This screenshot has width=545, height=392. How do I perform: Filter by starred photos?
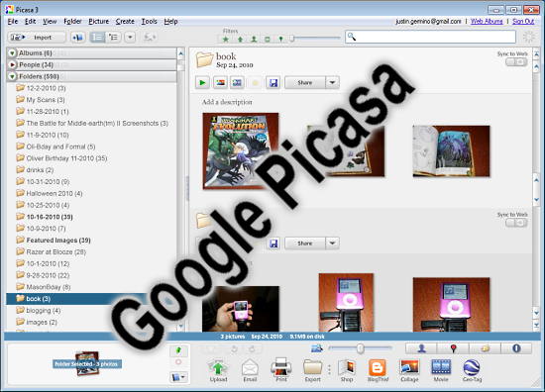click(x=226, y=40)
